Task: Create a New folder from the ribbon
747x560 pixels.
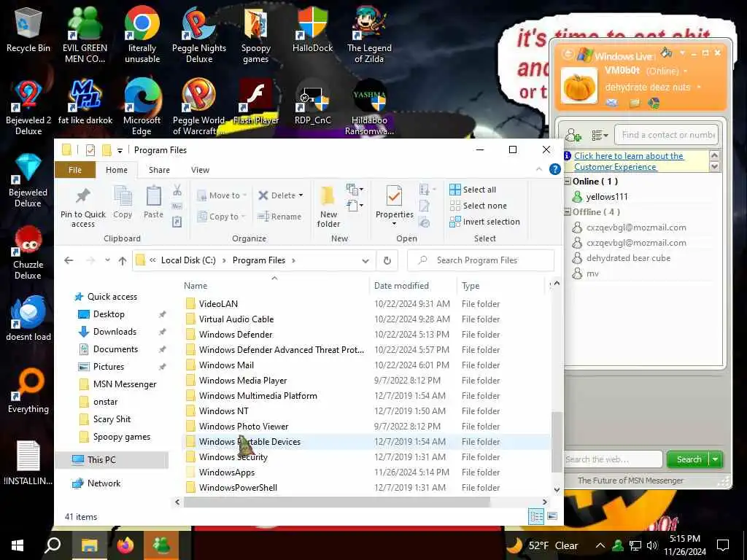Action: tap(328, 206)
